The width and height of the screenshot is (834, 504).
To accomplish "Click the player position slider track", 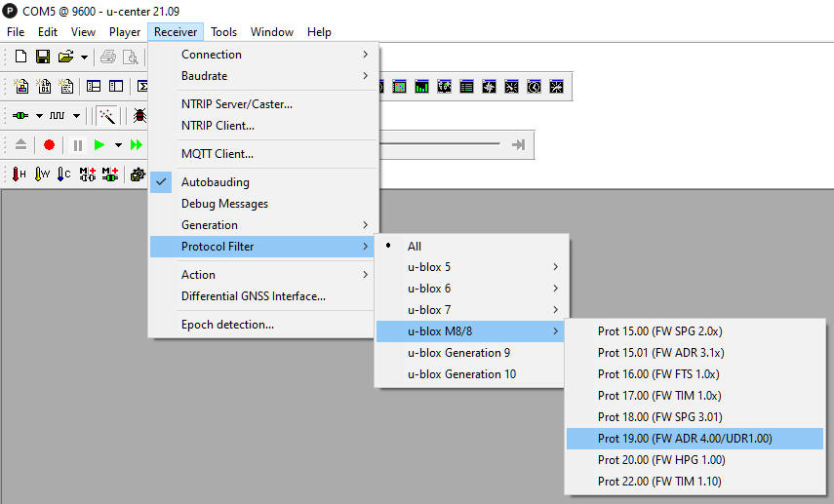I will (440, 143).
